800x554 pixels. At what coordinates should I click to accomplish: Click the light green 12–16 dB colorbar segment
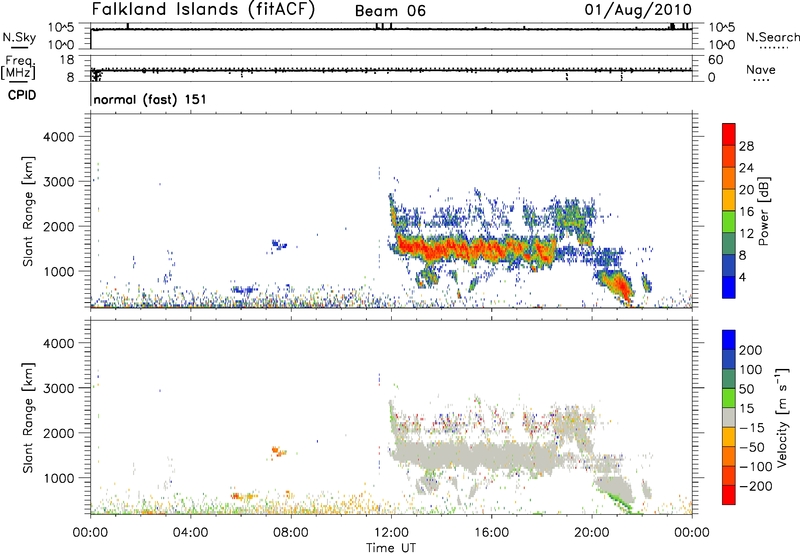pos(729,221)
